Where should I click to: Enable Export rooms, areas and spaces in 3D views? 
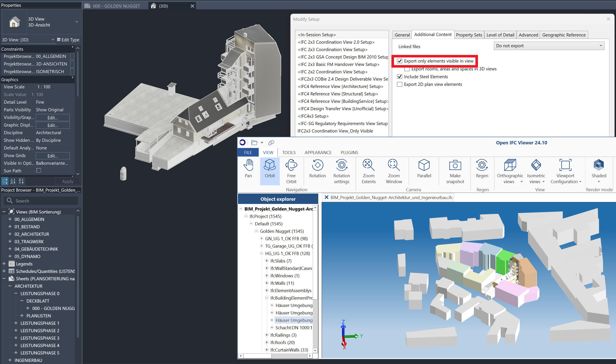click(x=407, y=69)
